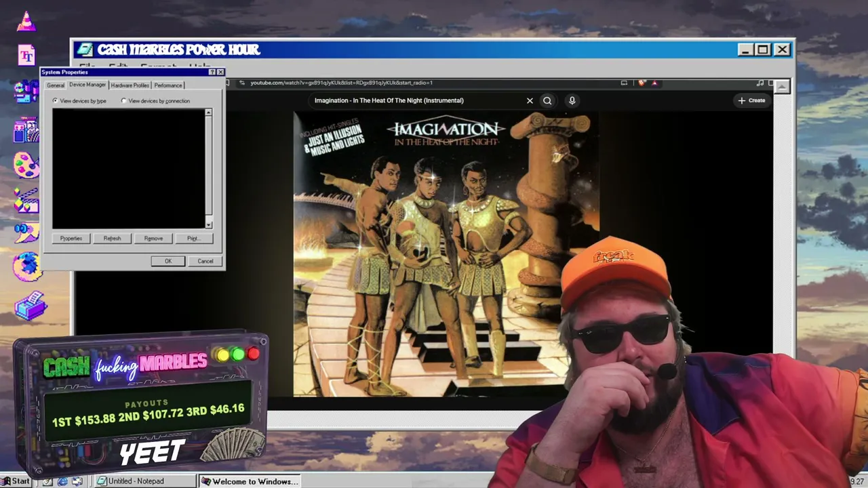Image resolution: width=868 pixels, height=488 pixels.
Task: Click the YouTube search magnifier icon
Action: 547,100
